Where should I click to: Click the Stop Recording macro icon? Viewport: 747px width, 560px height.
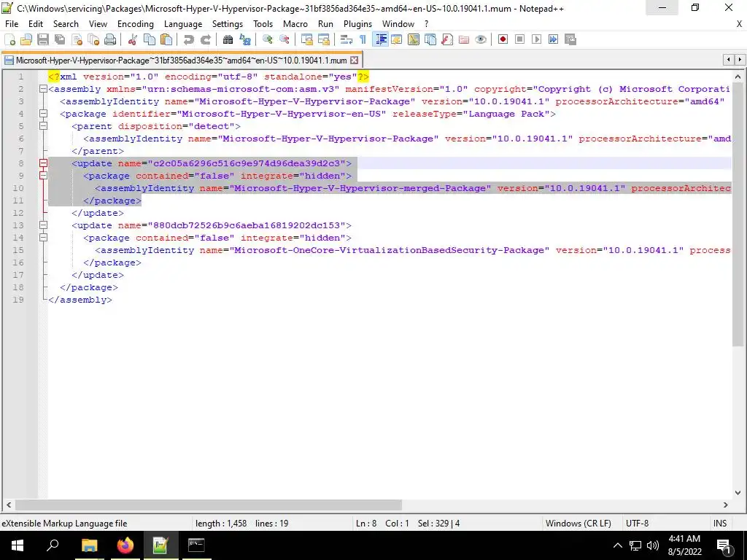pyautogui.click(x=519, y=39)
